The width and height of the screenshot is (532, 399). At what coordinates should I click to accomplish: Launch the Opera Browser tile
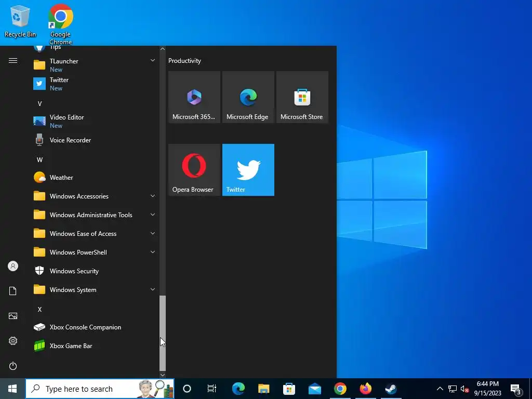pyautogui.click(x=194, y=170)
